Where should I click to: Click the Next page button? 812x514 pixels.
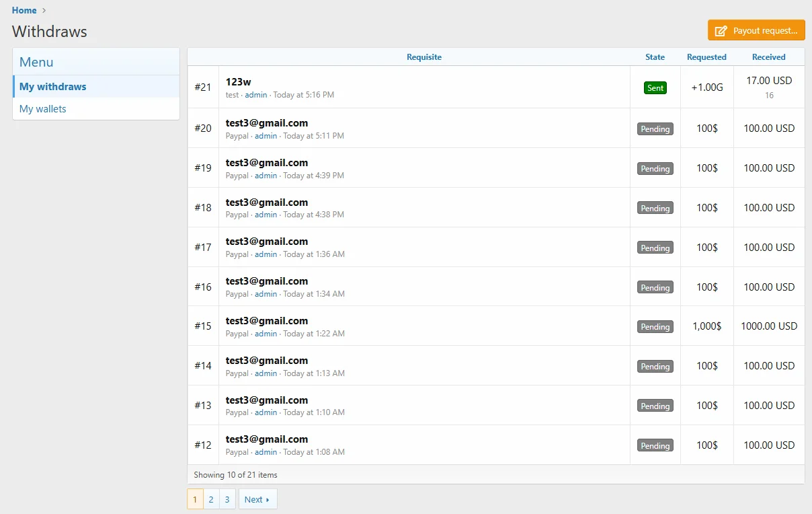[x=257, y=499]
